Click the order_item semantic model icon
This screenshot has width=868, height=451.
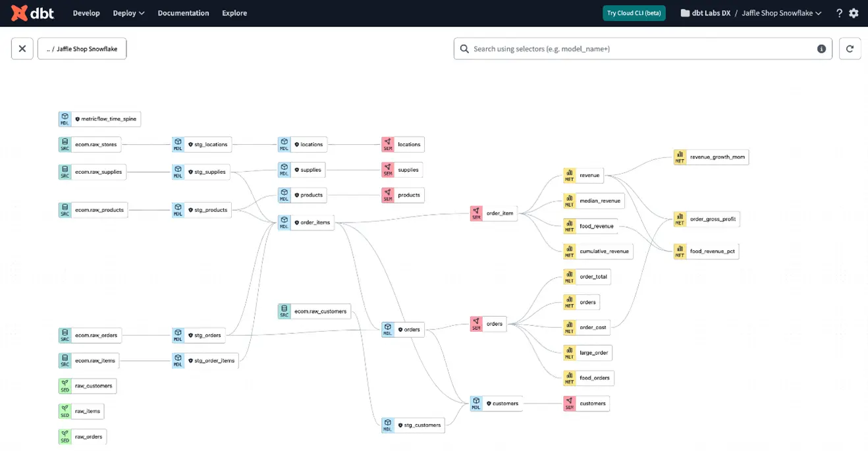coord(476,213)
